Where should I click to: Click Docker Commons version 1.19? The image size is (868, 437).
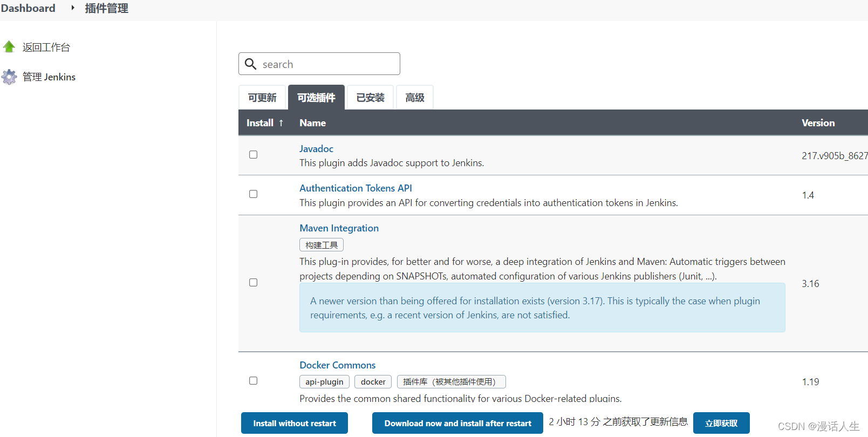(810, 382)
